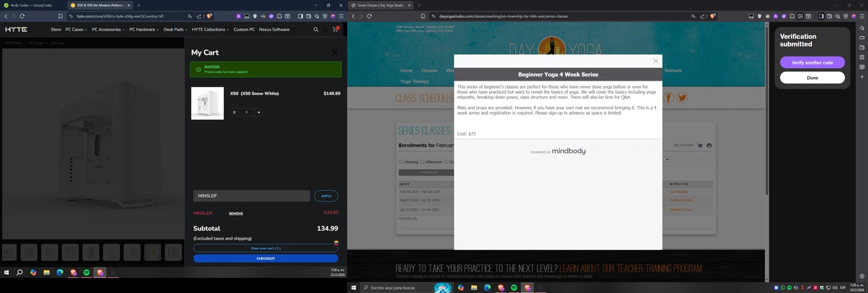Select the X50 & X50 Air browser tab
The width and height of the screenshot is (868, 293).
pyautogui.click(x=101, y=5)
